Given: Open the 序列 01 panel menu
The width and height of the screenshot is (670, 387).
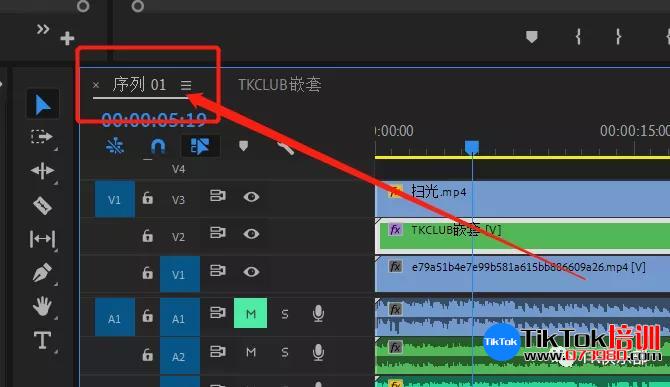Looking at the screenshot, I should tap(186, 85).
